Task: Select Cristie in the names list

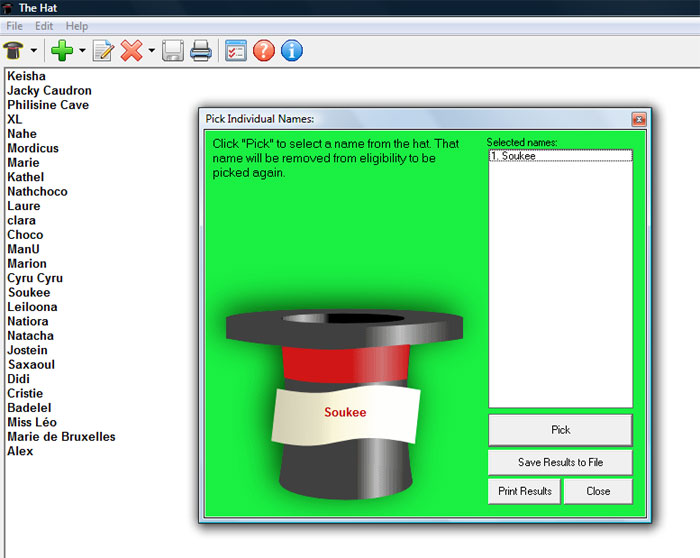Action: [25, 393]
